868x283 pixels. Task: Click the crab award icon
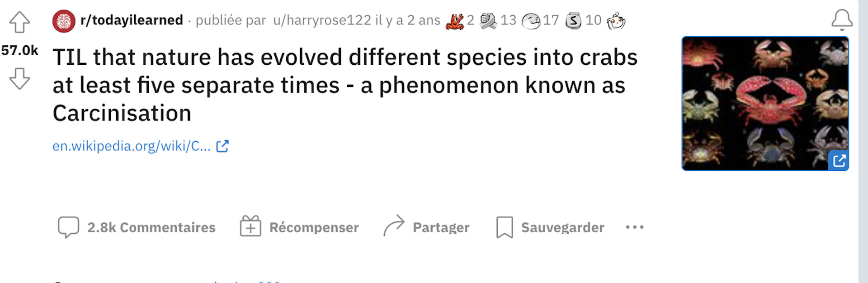455,21
